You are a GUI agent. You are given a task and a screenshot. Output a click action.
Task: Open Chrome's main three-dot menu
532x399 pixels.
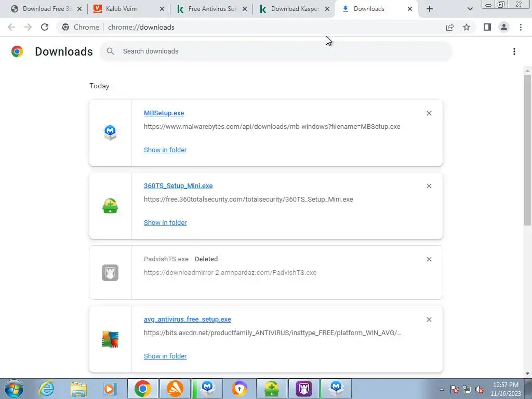(521, 27)
